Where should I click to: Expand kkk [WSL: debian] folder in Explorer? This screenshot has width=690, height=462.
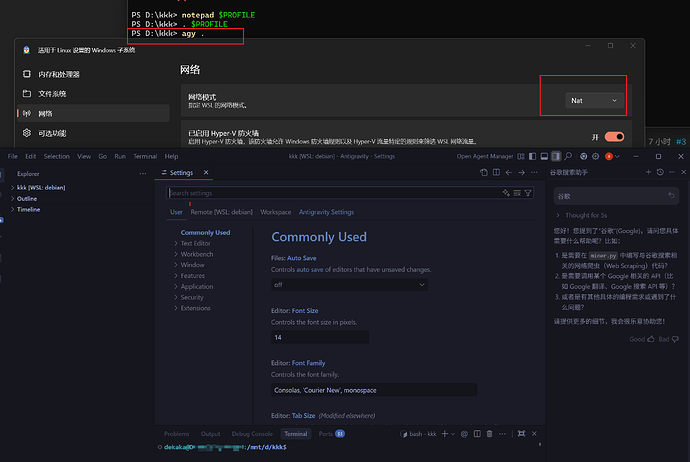pyautogui.click(x=40, y=188)
